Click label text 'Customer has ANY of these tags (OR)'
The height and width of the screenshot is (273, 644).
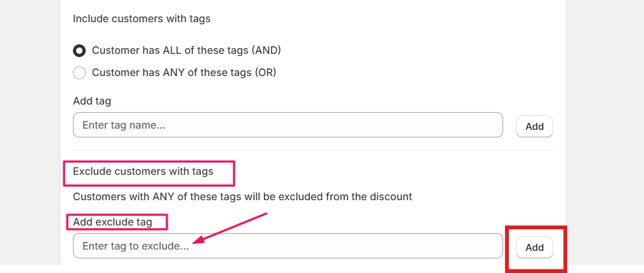click(184, 73)
